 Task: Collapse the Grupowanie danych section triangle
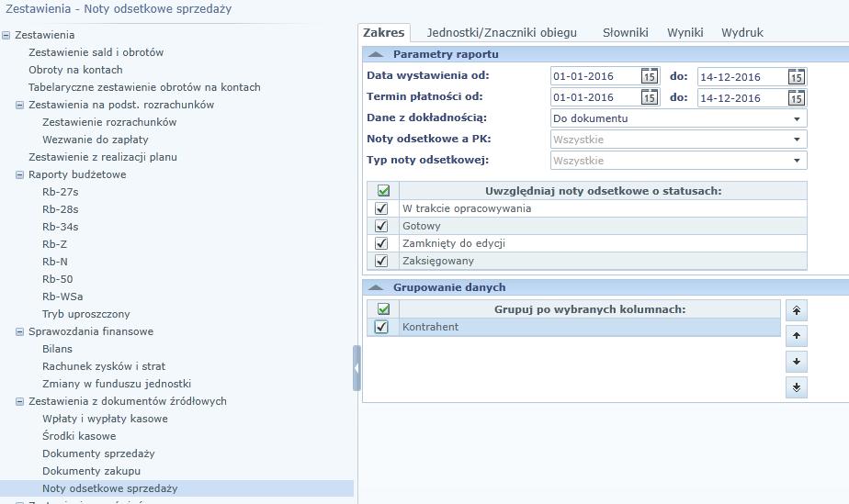coord(376,287)
